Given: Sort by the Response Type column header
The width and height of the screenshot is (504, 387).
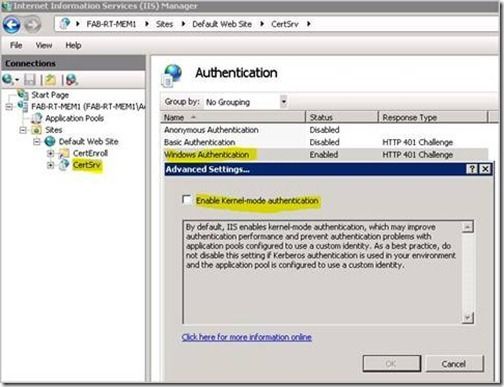Looking at the screenshot, I should pos(432,117).
